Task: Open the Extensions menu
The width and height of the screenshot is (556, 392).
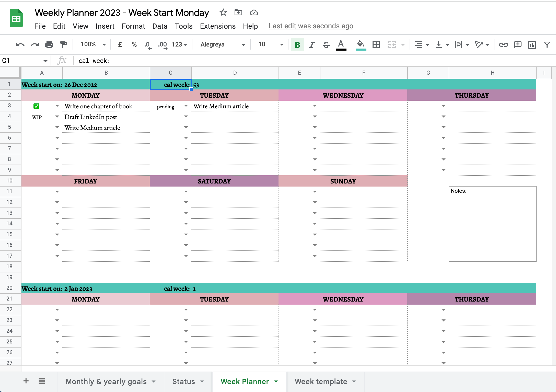Action: [217, 26]
